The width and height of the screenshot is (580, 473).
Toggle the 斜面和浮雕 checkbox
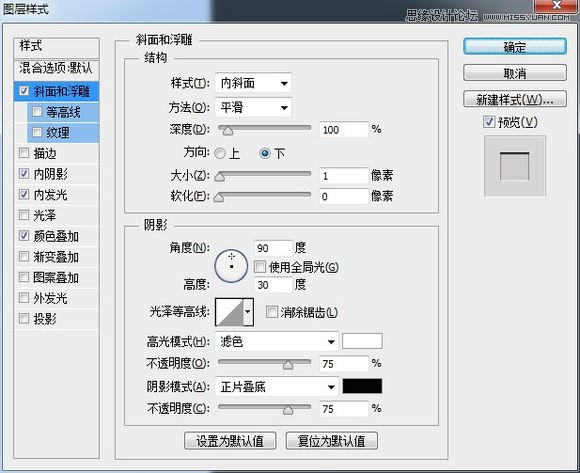pos(24,91)
